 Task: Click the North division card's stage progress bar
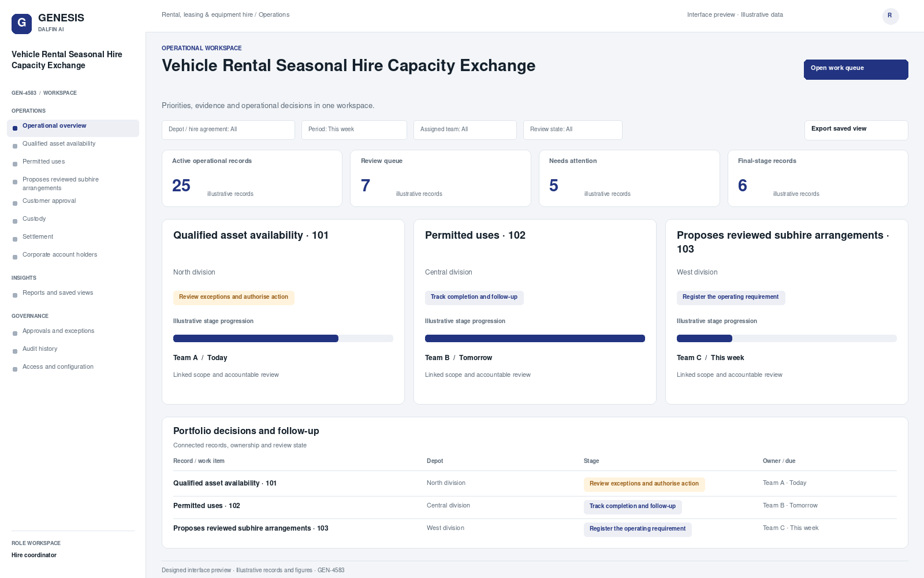tap(283, 339)
